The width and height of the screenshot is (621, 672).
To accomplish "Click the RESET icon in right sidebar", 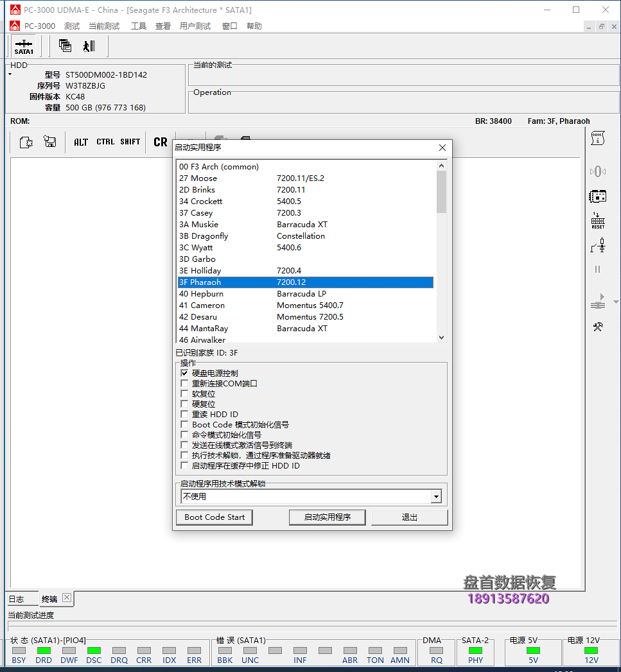I will pos(598,220).
